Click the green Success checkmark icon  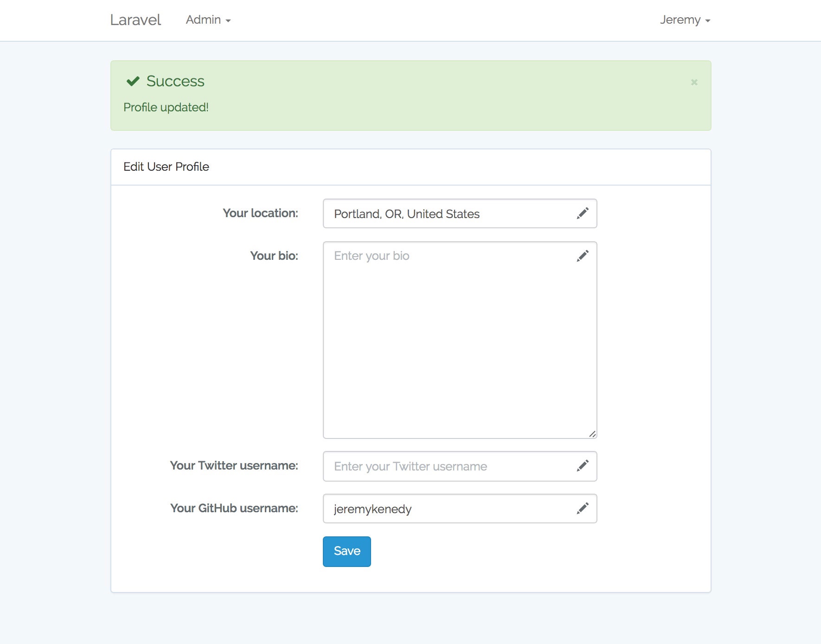[x=133, y=81]
